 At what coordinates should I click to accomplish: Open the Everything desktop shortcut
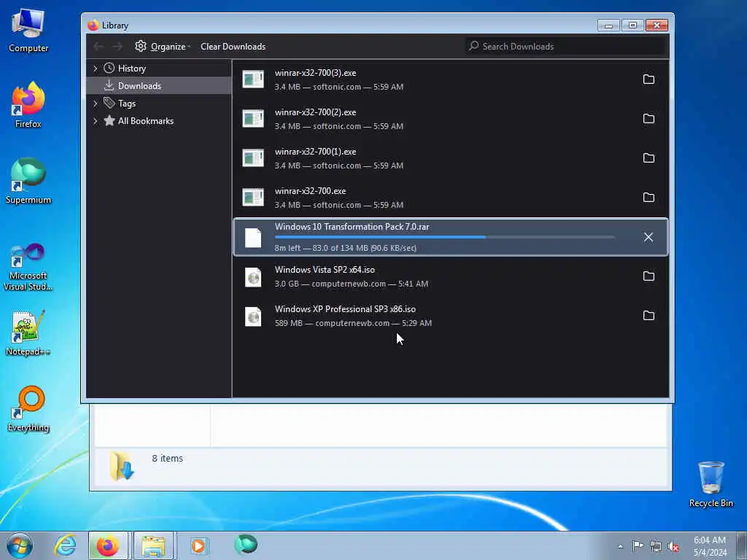coord(28,408)
